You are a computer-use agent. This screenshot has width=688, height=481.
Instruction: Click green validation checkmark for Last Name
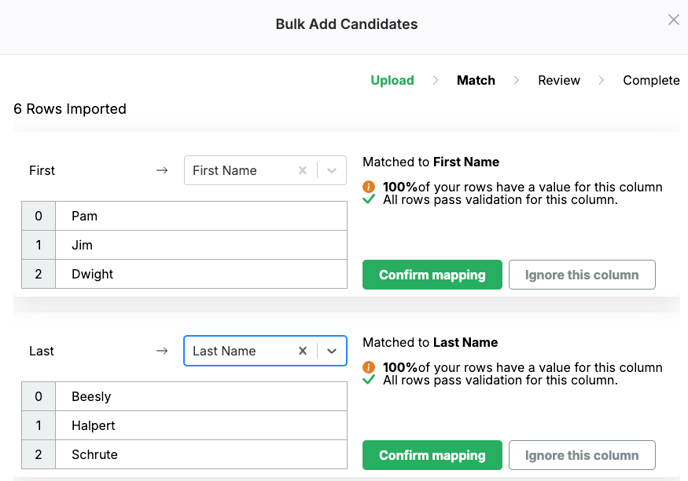[369, 380]
